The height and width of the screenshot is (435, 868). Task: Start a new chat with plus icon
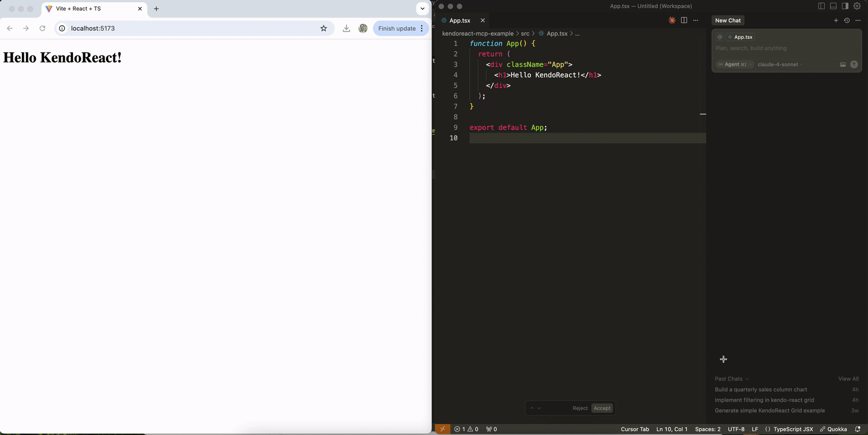coord(836,20)
